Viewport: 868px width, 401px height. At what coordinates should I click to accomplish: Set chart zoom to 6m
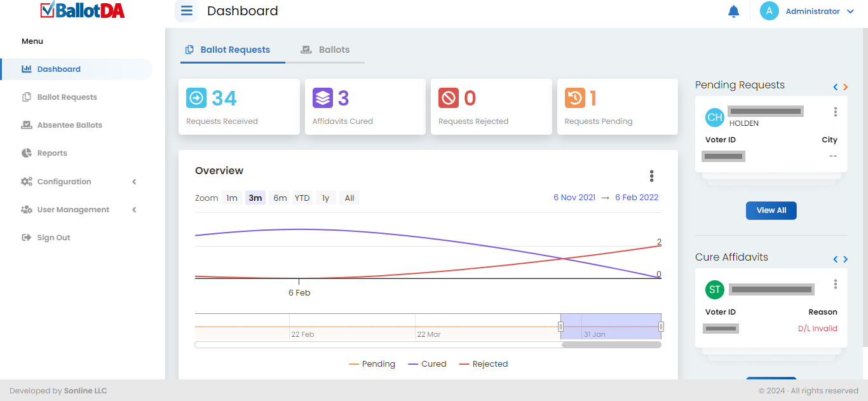click(x=280, y=198)
